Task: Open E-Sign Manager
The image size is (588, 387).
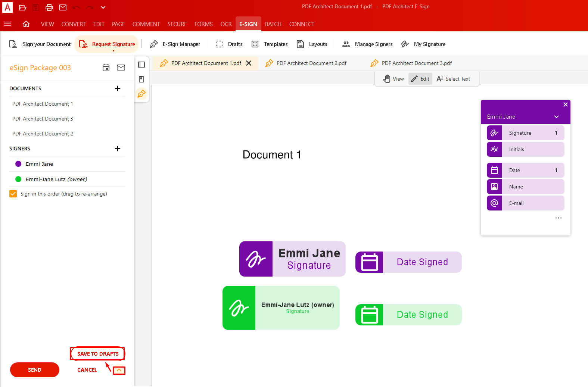Action: pyautogui.click(x=175, y=44)
